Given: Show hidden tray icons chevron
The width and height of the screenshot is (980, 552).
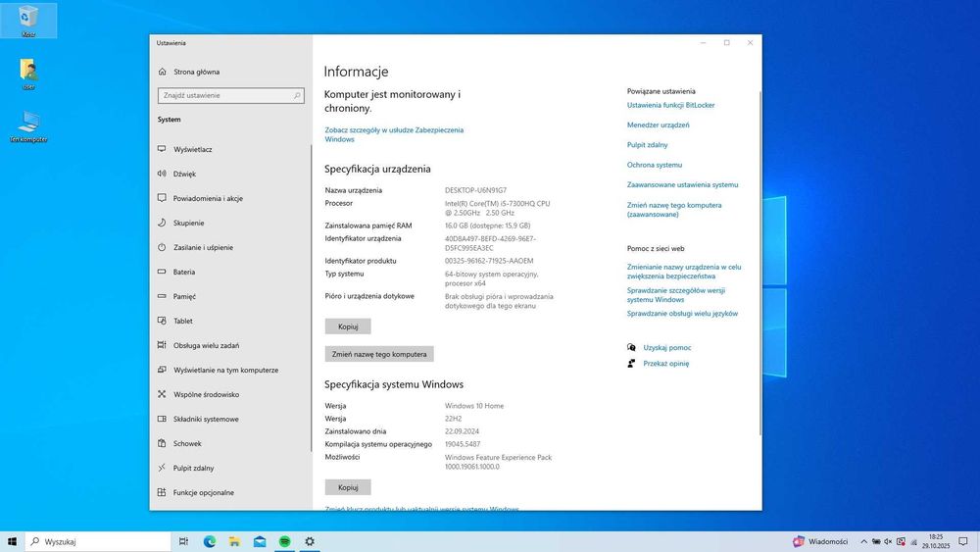Looking at the screenshot, I should click(x=863, y=541).
